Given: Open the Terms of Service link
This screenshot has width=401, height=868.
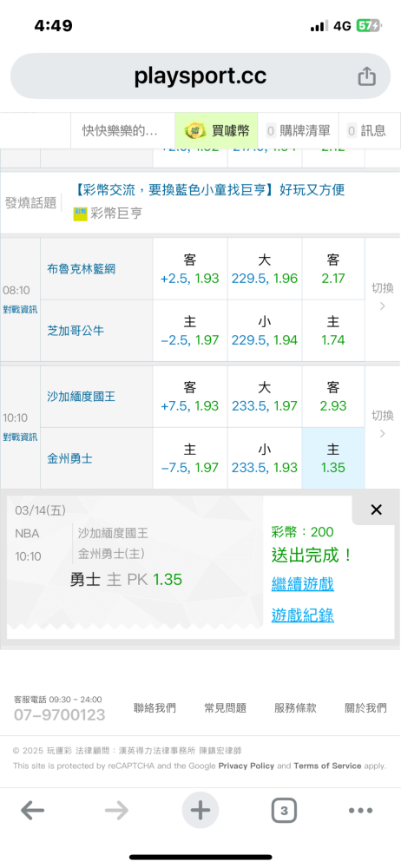Looking at the screenshot, I should coord(327,766).
